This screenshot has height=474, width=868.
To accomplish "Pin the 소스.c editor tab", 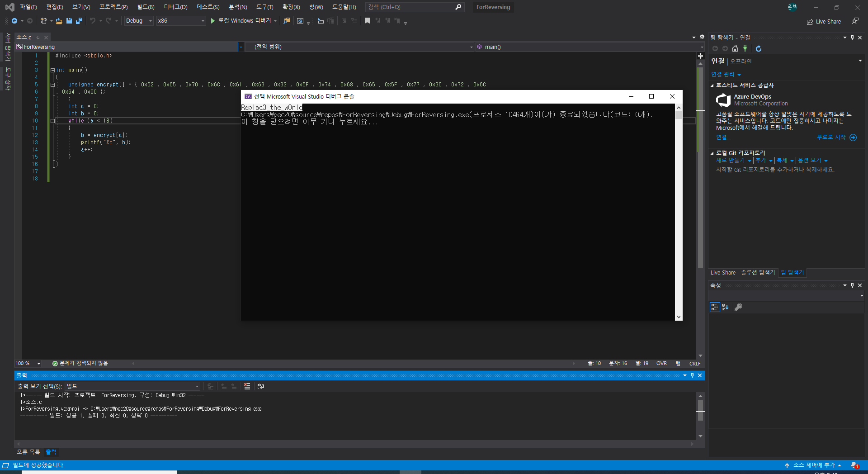I will click(x=38, y=38).
